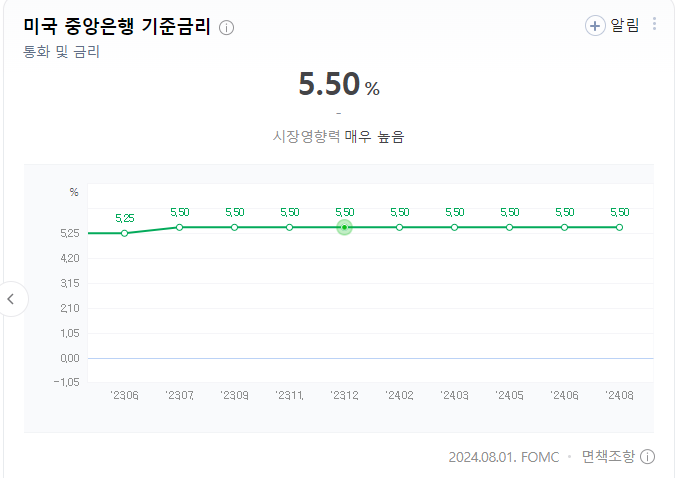
Task: Select the '24.02 data point on chart
Action: [x=399, y=228]
